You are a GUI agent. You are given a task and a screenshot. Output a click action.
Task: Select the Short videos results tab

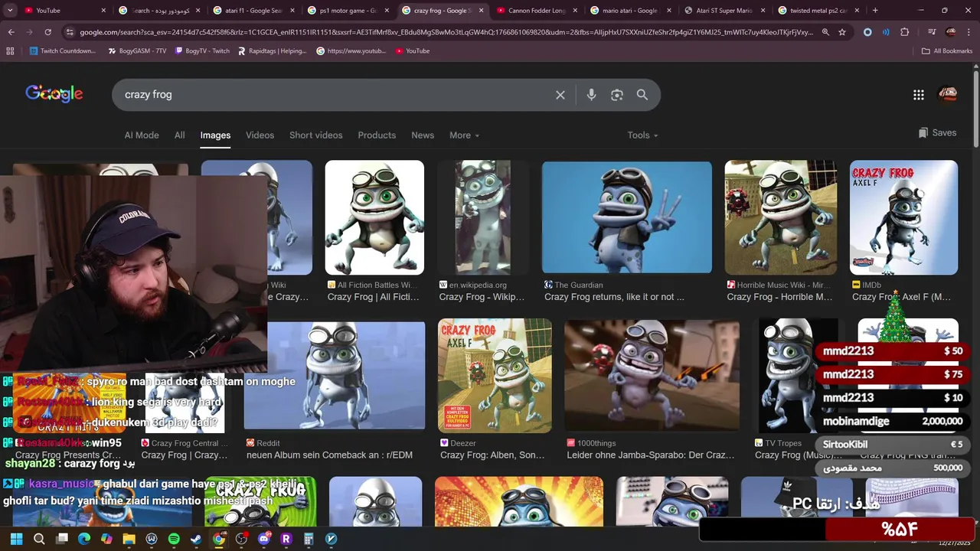pyautogui.click(x=315, y=135)
